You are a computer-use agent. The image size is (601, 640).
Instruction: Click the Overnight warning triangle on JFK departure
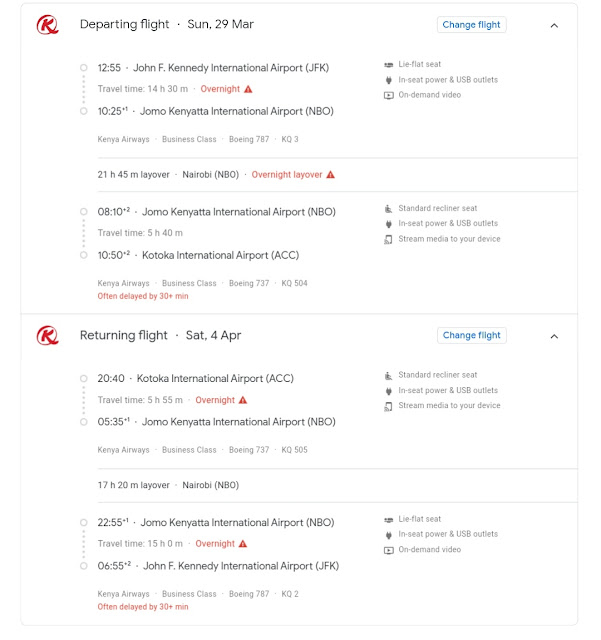click(248, 89)
